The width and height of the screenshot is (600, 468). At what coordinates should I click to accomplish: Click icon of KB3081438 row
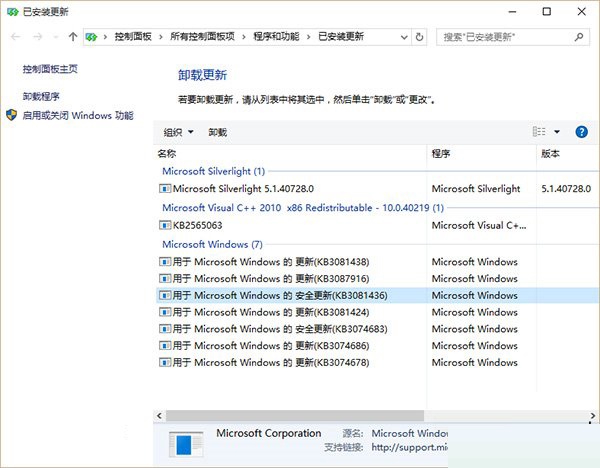pos(165,262)
